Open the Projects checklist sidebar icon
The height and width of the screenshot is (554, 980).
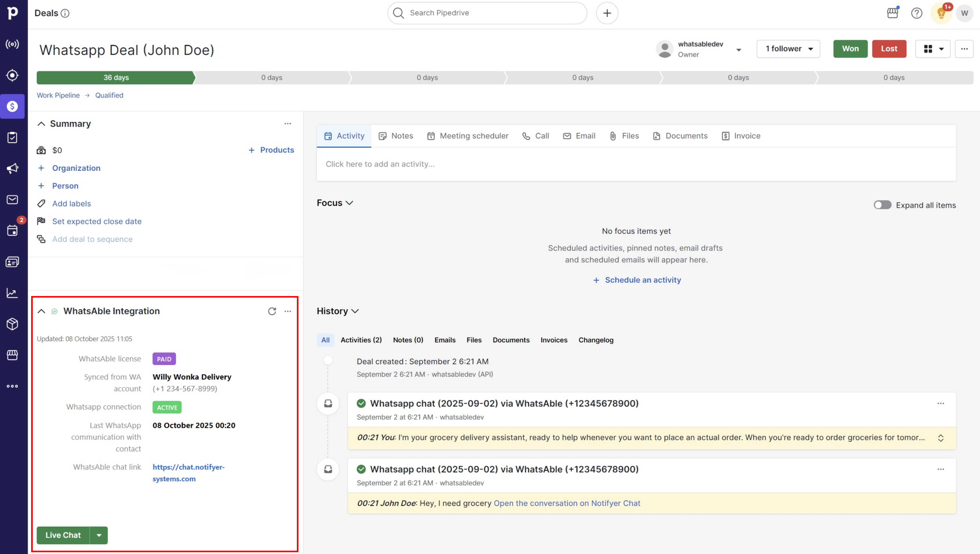[x=12, y=137]
